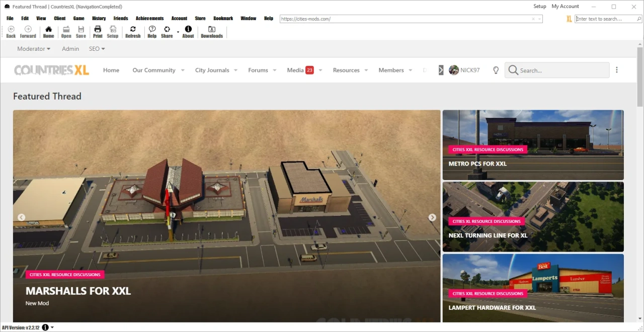Open the View menu
Image resolution: width=644 pixels, height=332 pixels.
pos(41,18)
